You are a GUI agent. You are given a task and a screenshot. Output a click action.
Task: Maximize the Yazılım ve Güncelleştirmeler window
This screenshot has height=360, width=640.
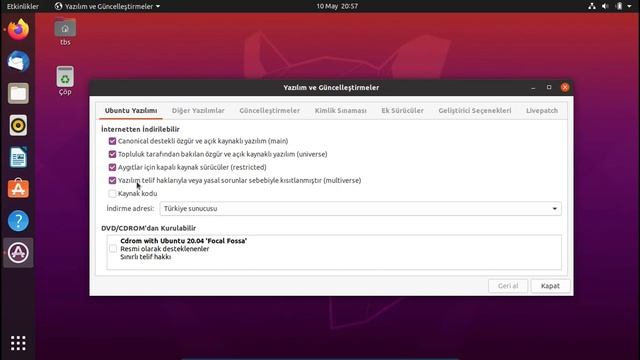click(549, 87)
